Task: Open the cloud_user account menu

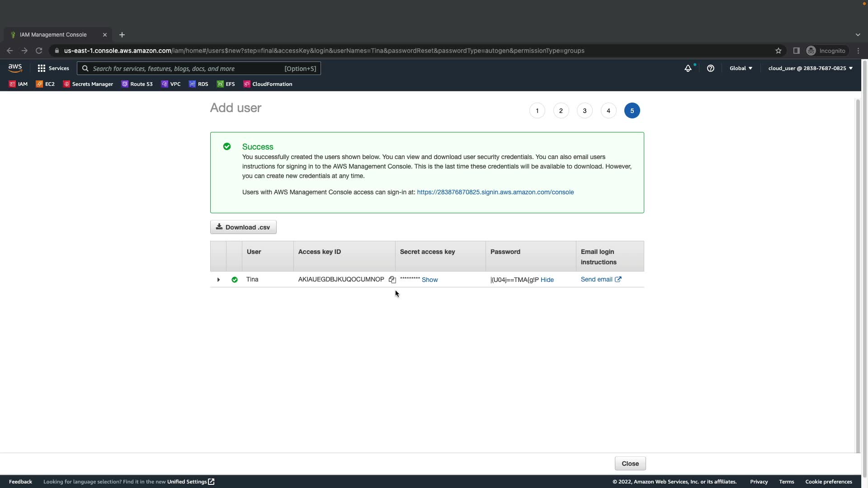Action: [x=810, y=68]
